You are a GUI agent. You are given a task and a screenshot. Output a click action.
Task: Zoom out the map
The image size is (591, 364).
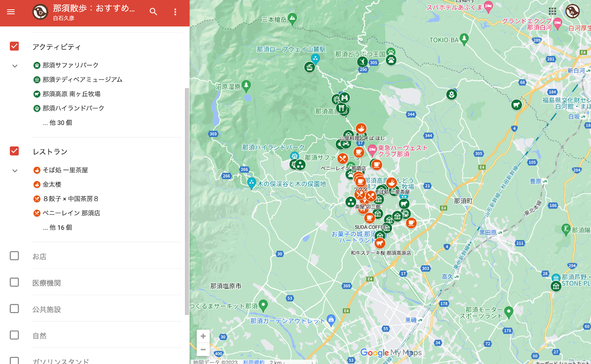(203, 349)
